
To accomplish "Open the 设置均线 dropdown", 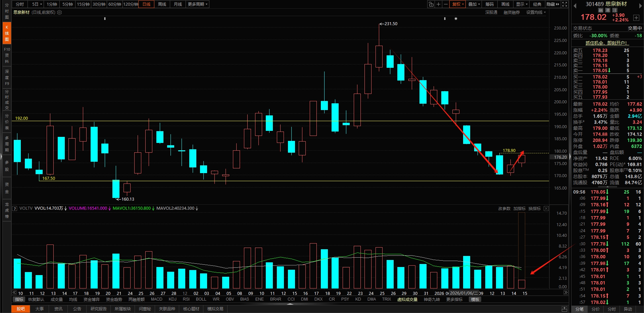I will point(536,12).
